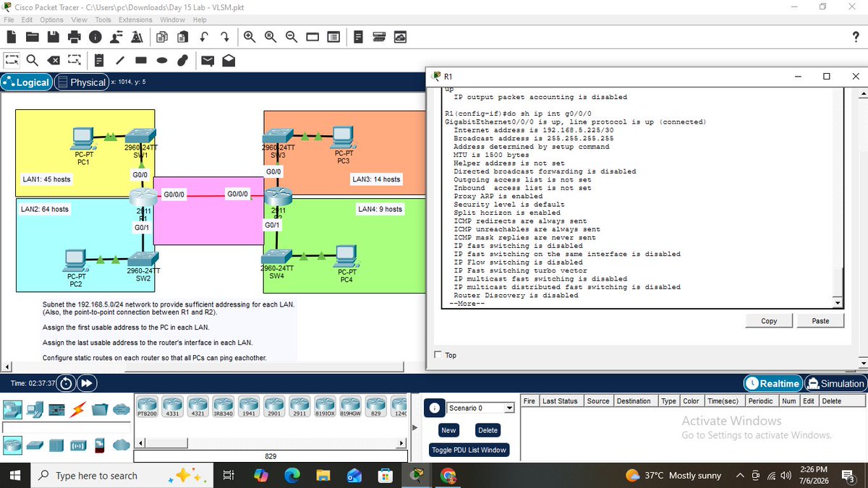
Task: Select the End Devices category
Action: click(x=35, y=411)
